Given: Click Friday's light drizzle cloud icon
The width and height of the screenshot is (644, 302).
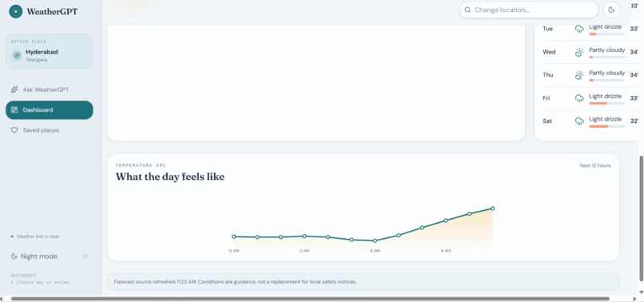Looking at the screenshot, I should [x=579, y=98].
